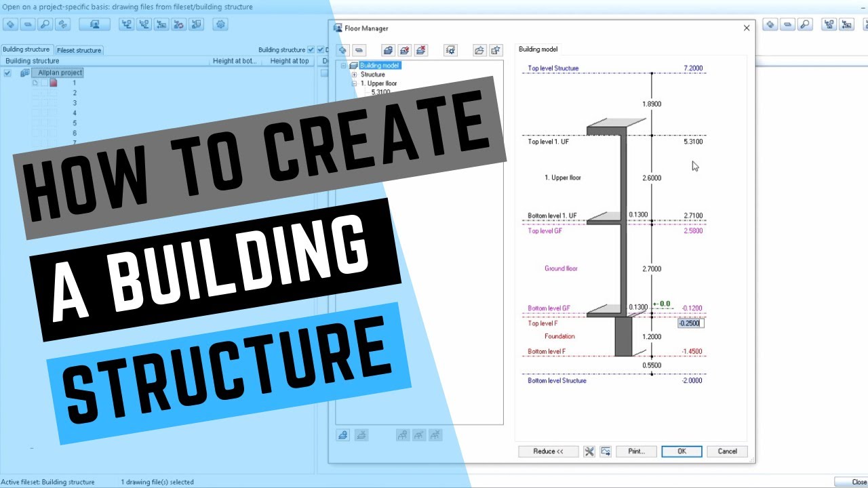Image resolution: width=868 pixels, height=488 pixels.
Task: Click the Height at bot... column header
Action: pyautogui.click(x=235, y=61)
